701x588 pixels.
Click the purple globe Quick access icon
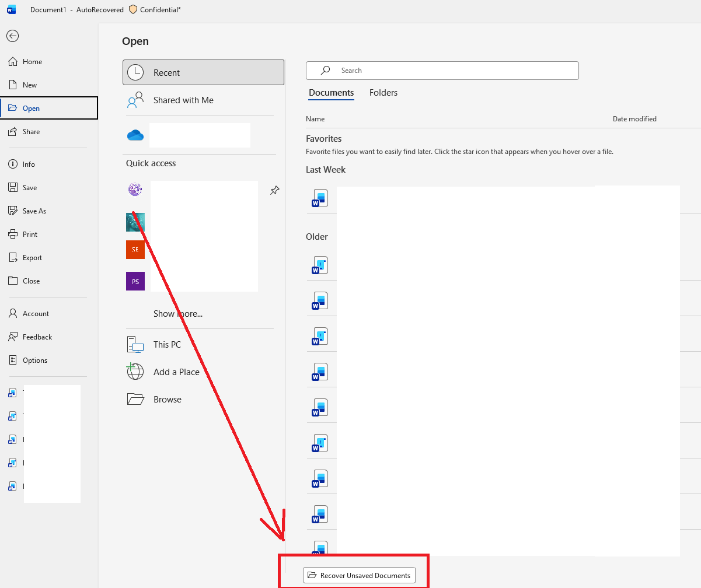135,189
